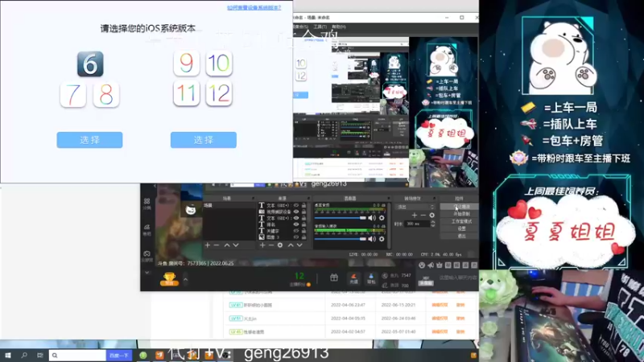
Task: Click the taskbar magnifier search icon
Action: point(24,356)
